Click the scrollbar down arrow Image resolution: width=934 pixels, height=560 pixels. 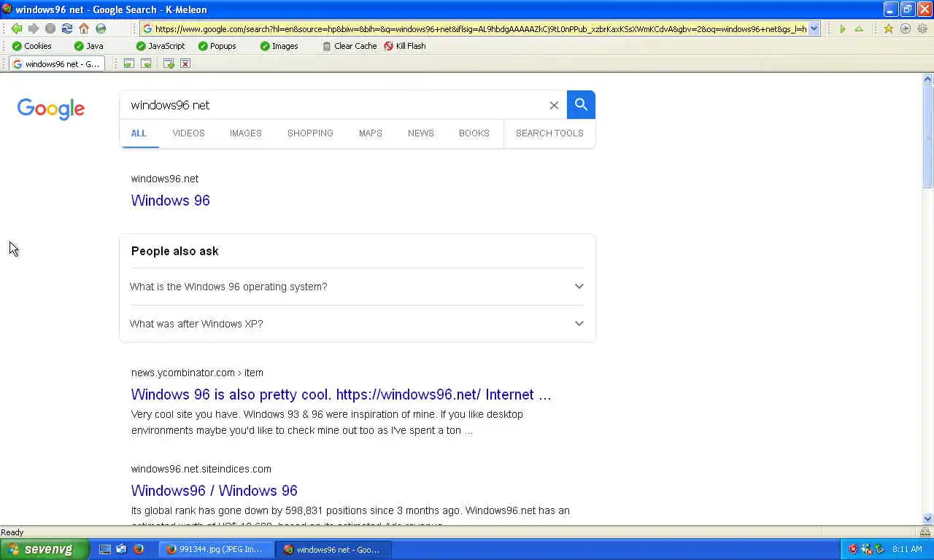[928, 518]
